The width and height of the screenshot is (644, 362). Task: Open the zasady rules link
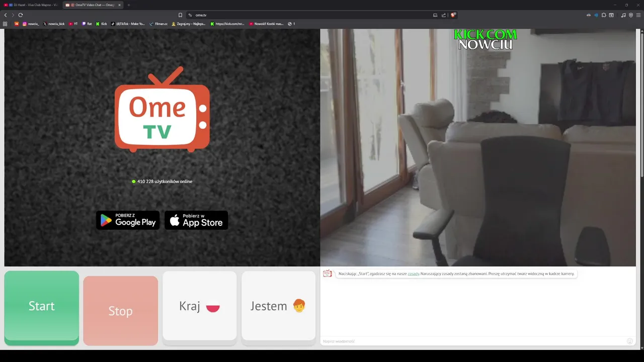coord(414,274)
